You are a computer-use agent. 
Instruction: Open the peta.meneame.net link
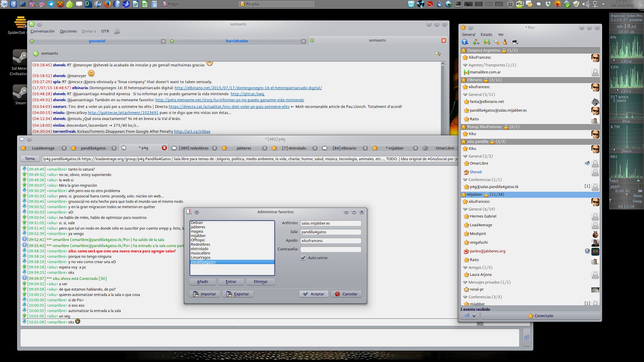230,100
